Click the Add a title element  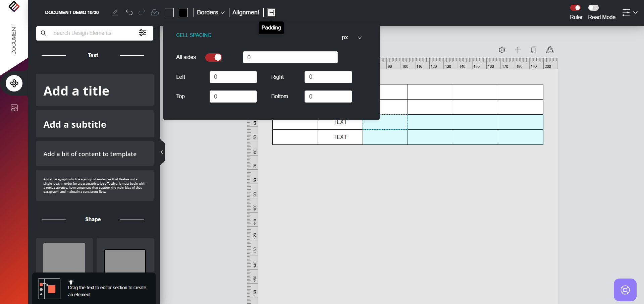[x=95, y=90]
